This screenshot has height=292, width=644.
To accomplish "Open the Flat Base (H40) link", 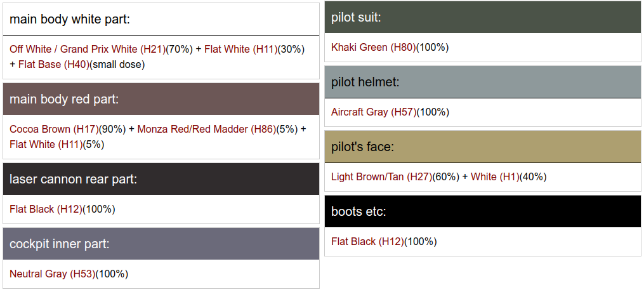I will click(x=54, y=64).
